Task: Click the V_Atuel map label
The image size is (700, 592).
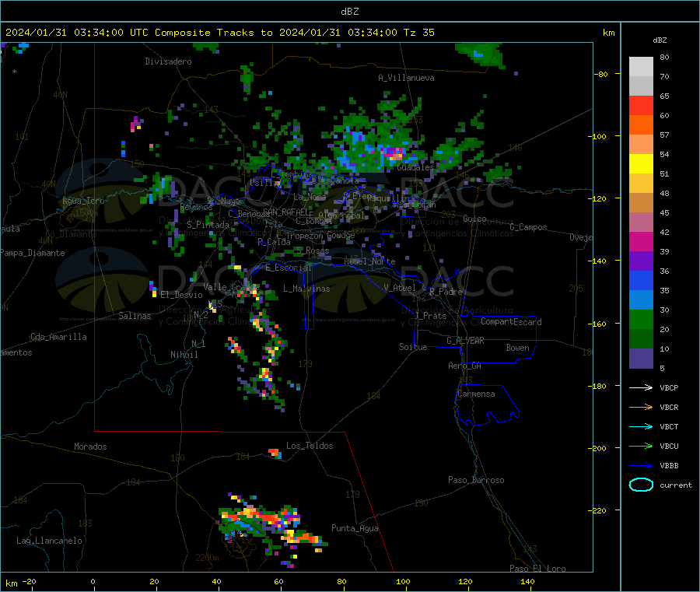Action: pyautogui.click(x=400, y=288)
